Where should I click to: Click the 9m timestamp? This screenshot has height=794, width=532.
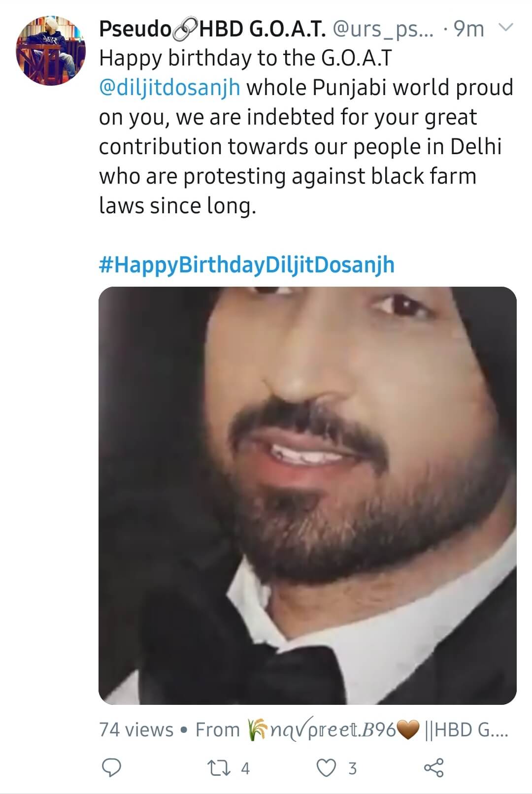(468, 30)
